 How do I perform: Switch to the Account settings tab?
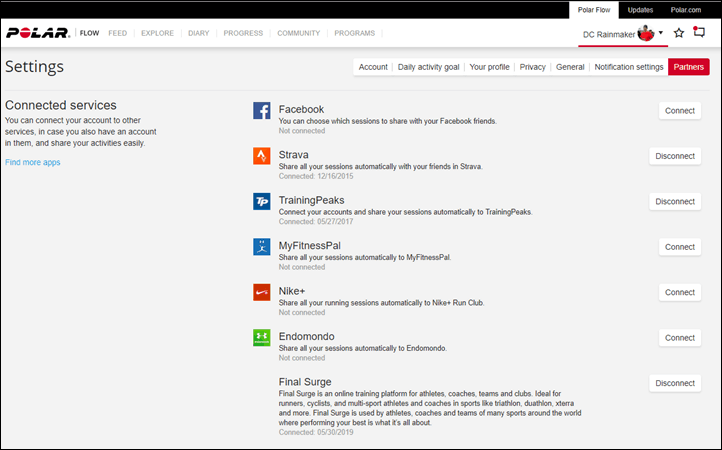pos(373,67)
